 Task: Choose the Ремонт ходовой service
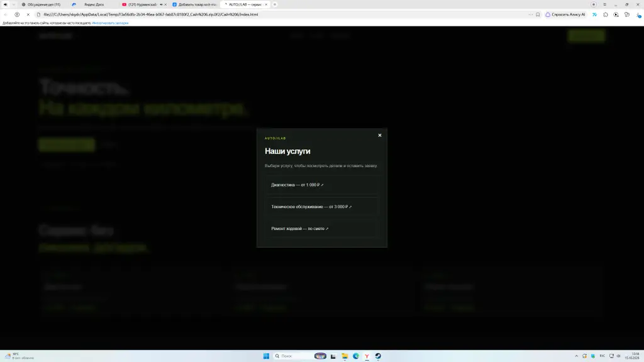coord(321,228)
